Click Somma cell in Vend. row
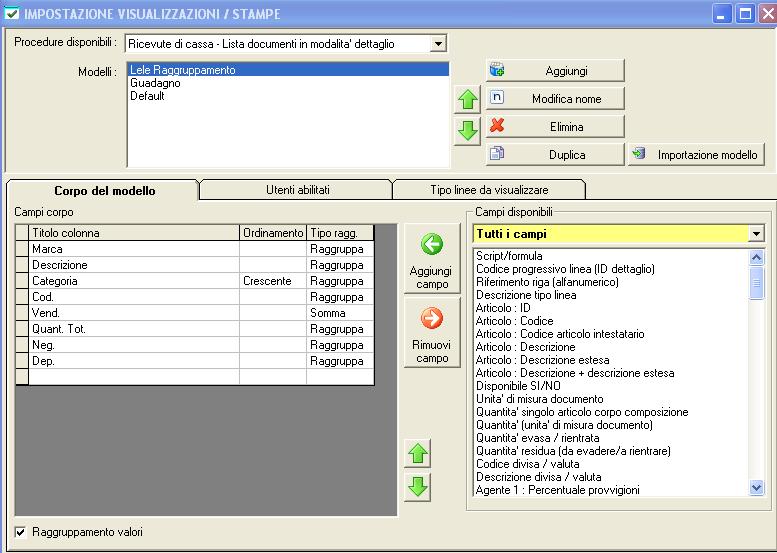777x553 pixels. (340, 313)
